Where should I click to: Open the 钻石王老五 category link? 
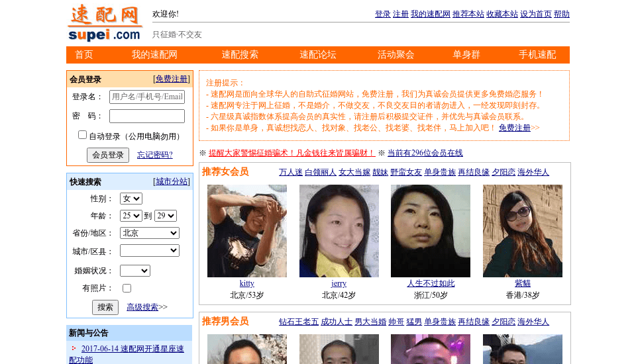click(299, 322)
